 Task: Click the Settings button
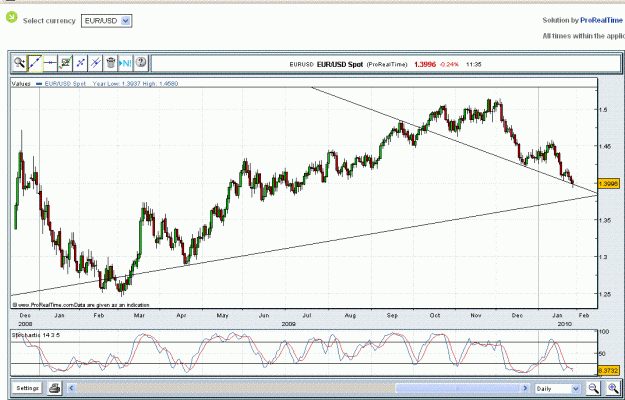28,388
